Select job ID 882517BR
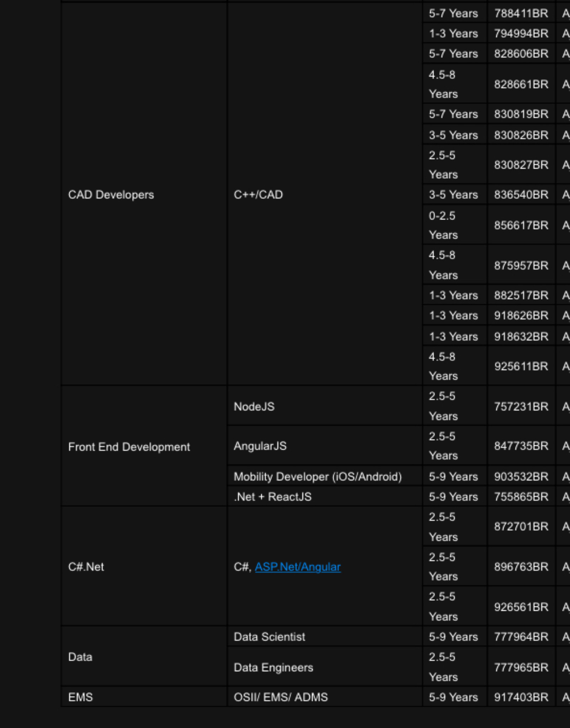 [x=521, y=295]
